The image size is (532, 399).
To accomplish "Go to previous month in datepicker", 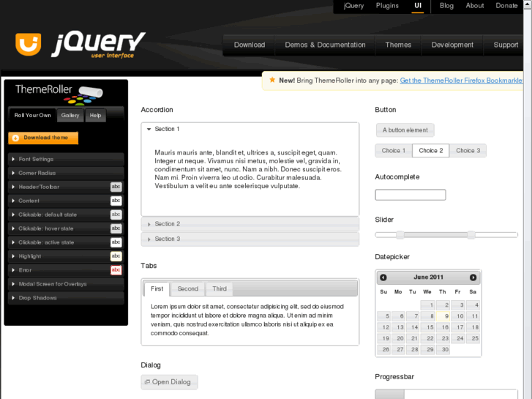I will coord(383,277).
